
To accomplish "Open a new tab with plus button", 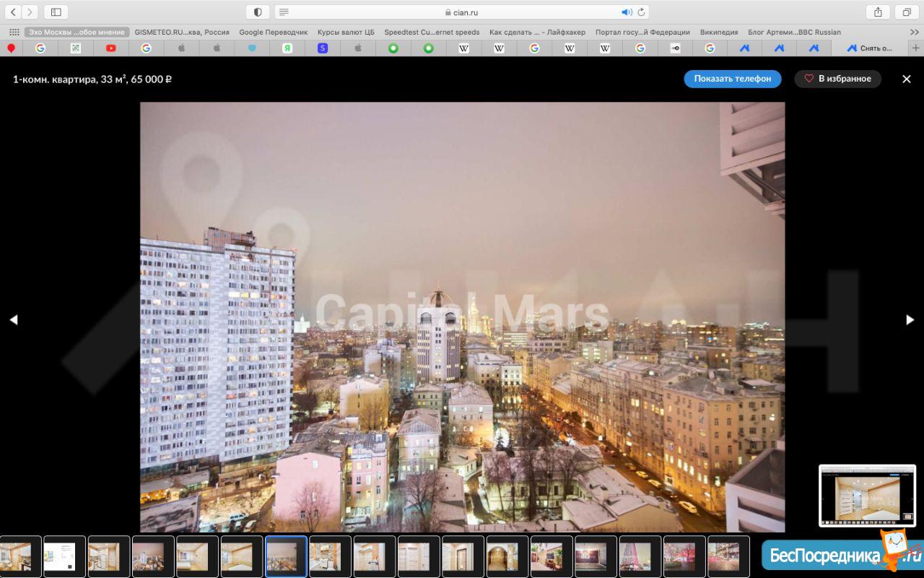I will tap(916, 48).
